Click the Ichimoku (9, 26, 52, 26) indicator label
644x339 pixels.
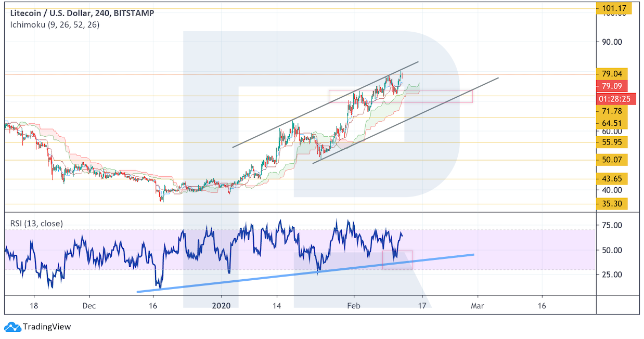[55, 24]
